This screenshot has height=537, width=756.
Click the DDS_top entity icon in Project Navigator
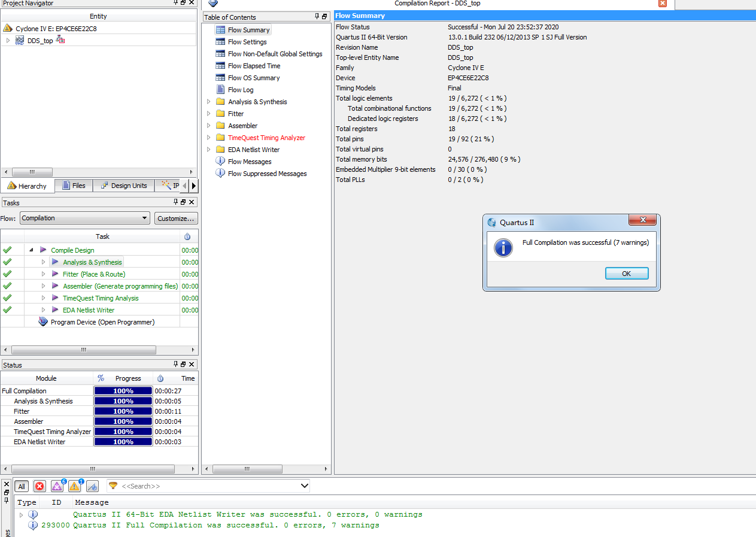tap(20, 41)
